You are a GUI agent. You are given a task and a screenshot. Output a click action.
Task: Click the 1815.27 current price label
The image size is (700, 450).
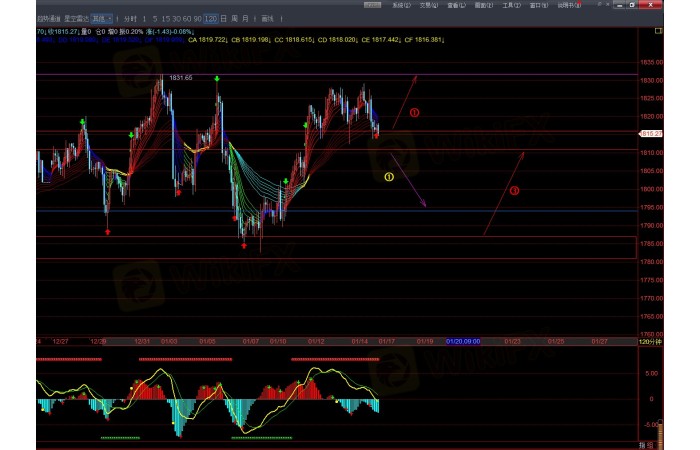[652, 133]
